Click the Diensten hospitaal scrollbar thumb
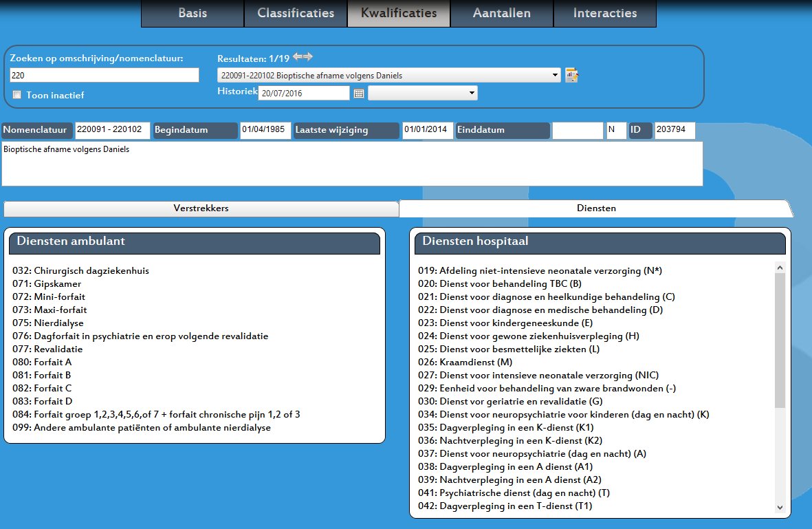812x529 pixels. point(780,341)
